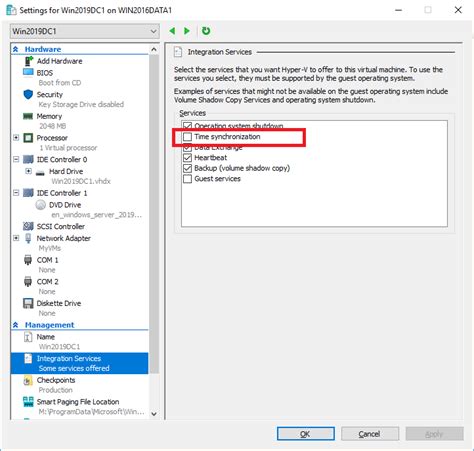Click the settings tree scrollbar down arrow

(x=154, y=414)
